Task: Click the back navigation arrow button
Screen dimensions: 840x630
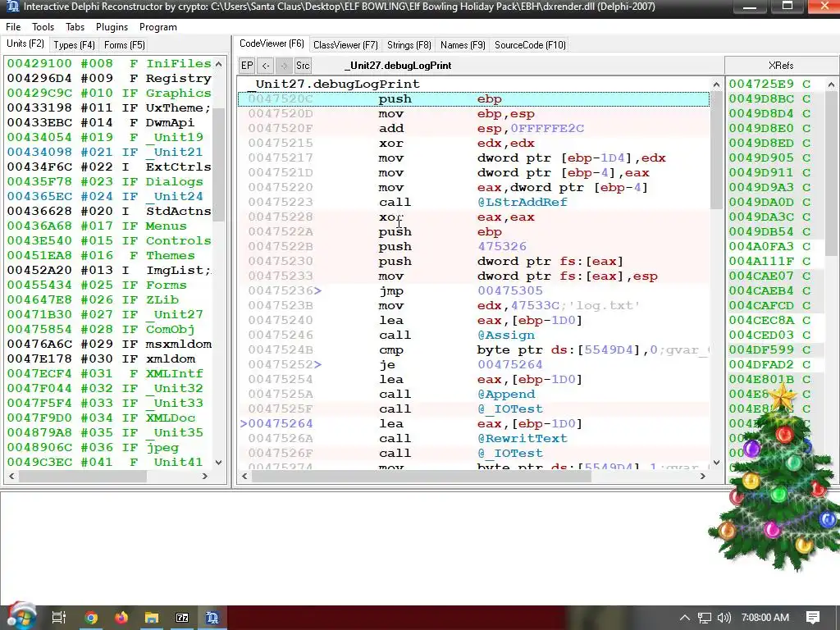Action: [266, 66]
